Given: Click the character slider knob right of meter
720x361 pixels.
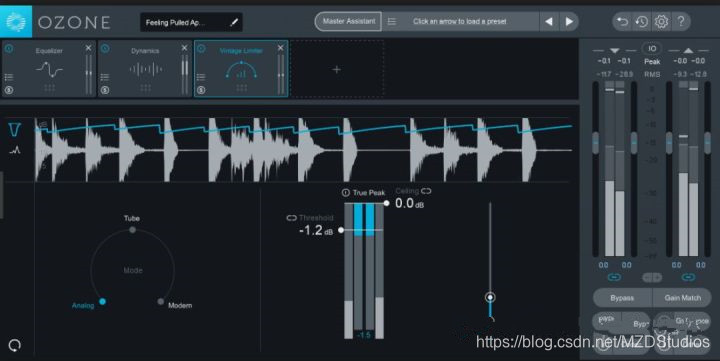Looking at the screenshot, I should pyautogui.click(x=490, y=298).
